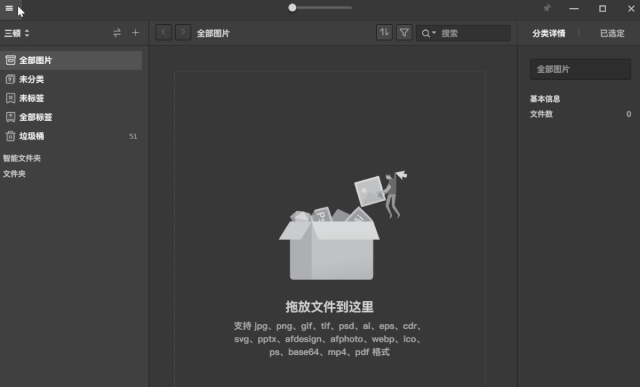Click the 全部图片 sidebar icon

(11, 60)
